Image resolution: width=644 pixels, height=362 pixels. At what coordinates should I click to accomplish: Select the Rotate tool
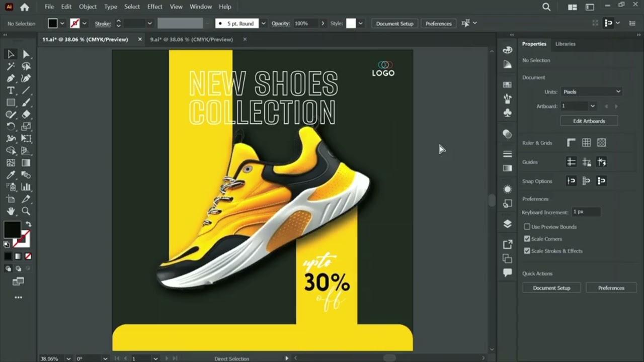coord(11,127)
